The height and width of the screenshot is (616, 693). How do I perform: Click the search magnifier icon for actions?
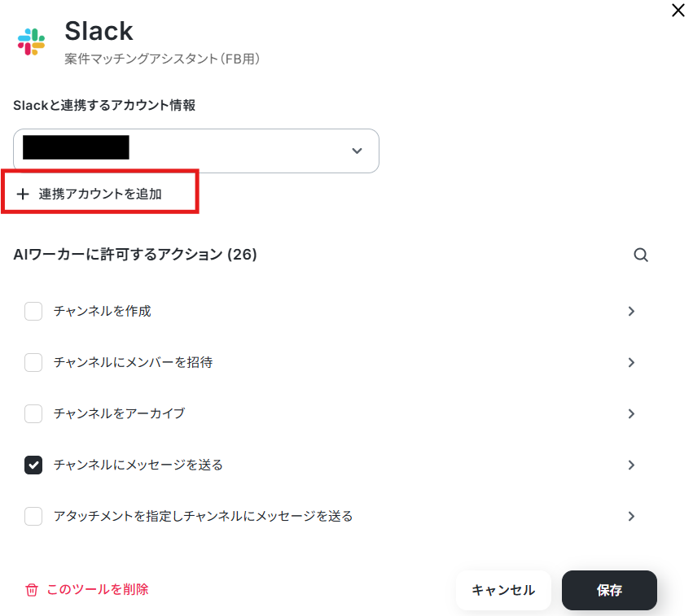tap(641, 256)
